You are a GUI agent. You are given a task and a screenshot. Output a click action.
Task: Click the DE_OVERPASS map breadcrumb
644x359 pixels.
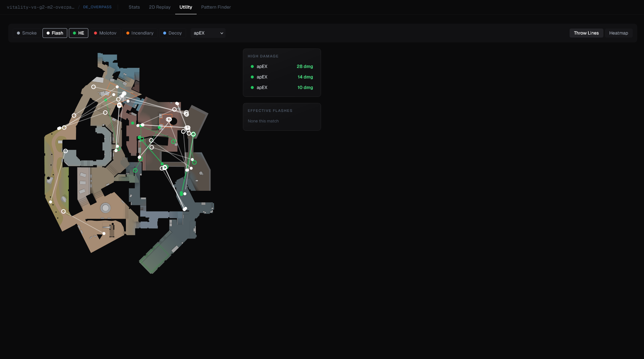coord(97,7)
